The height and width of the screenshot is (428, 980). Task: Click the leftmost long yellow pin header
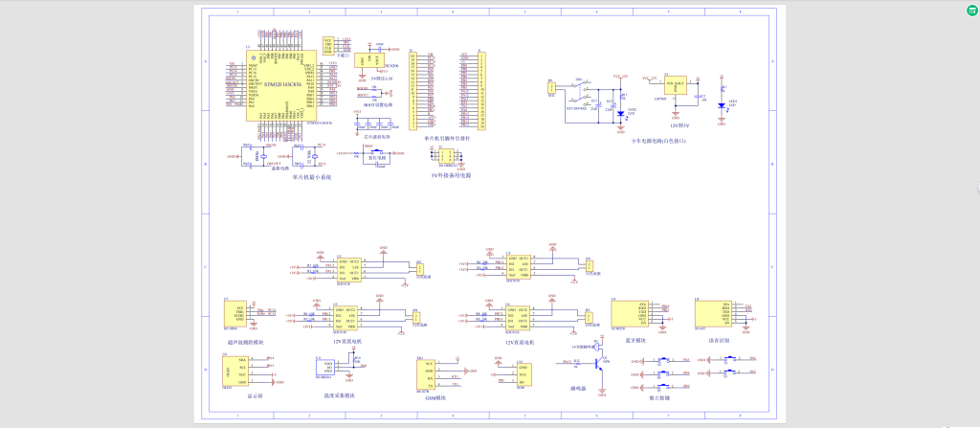[x=412, y=91]
